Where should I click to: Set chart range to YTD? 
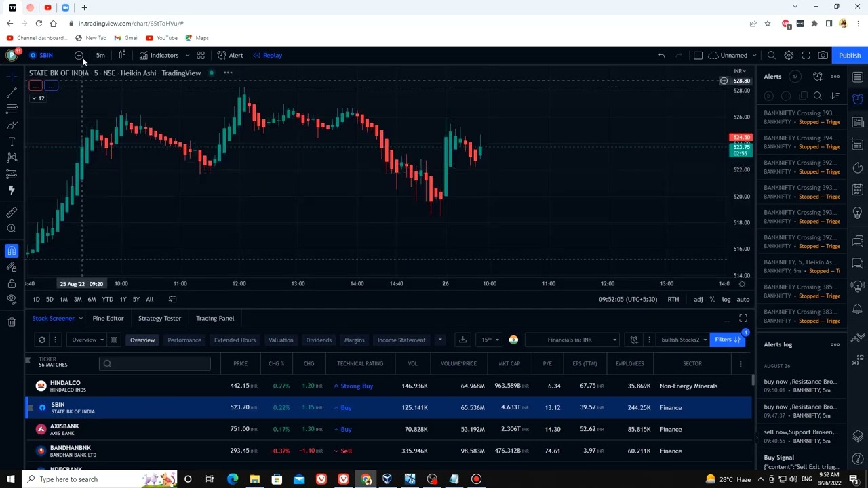(107, 299)
